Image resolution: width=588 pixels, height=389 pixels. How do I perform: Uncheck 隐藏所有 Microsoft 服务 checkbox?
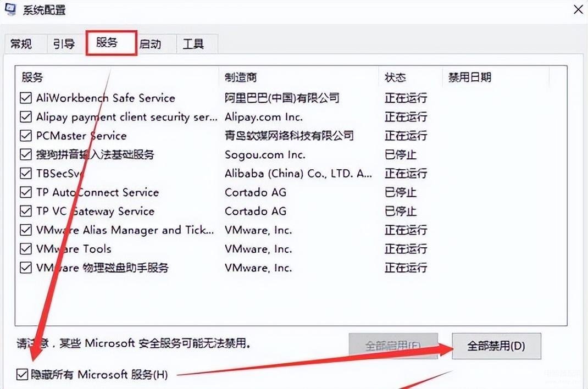click(x=22, y=375)
